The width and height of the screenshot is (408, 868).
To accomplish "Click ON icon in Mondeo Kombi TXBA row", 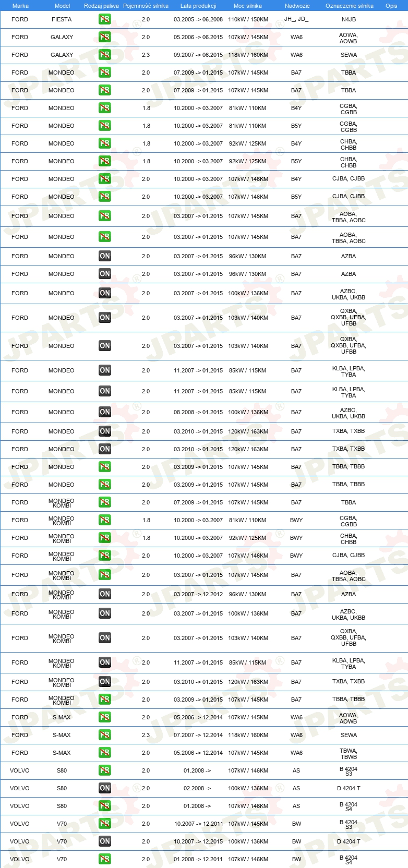I will point(105,682).
